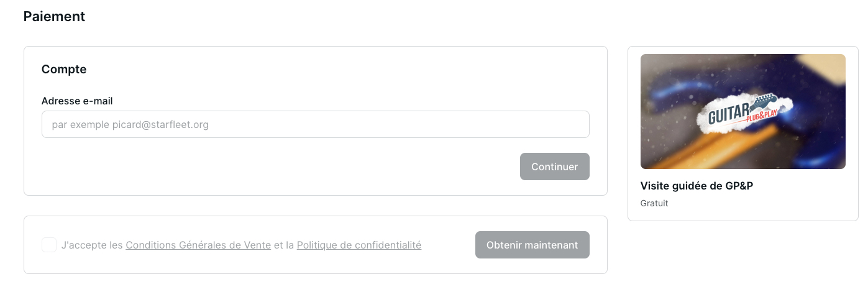Screen dimensions: 868x297
Task: Open the Conditions Générales de Vente link
Action: click(x=198, y=245)
